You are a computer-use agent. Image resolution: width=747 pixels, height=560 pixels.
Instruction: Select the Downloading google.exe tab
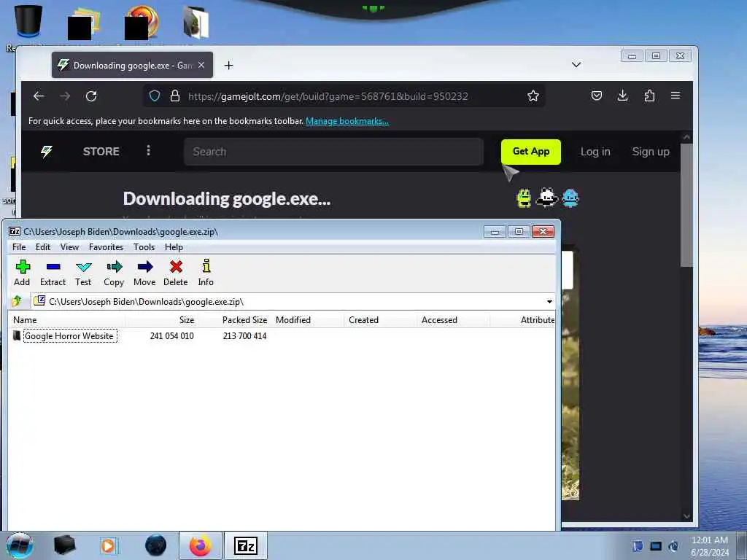tap(133, 65)
